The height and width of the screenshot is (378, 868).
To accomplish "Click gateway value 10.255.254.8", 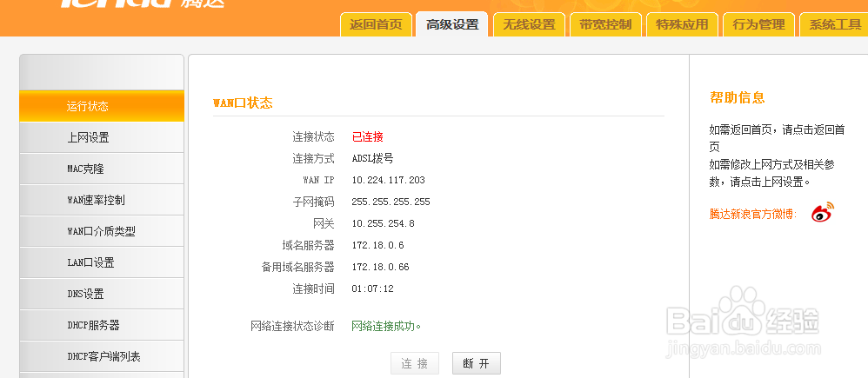I will (x=383, y=223).
